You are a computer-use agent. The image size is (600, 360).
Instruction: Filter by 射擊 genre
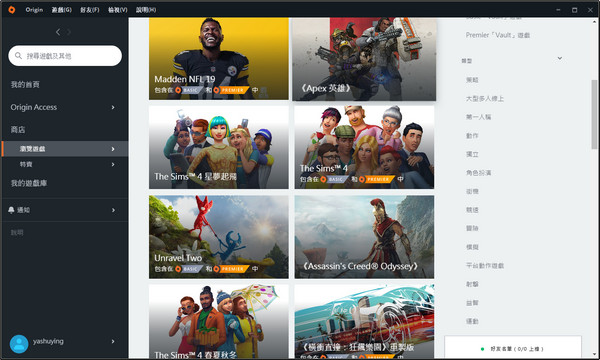(x=472, y=284)
